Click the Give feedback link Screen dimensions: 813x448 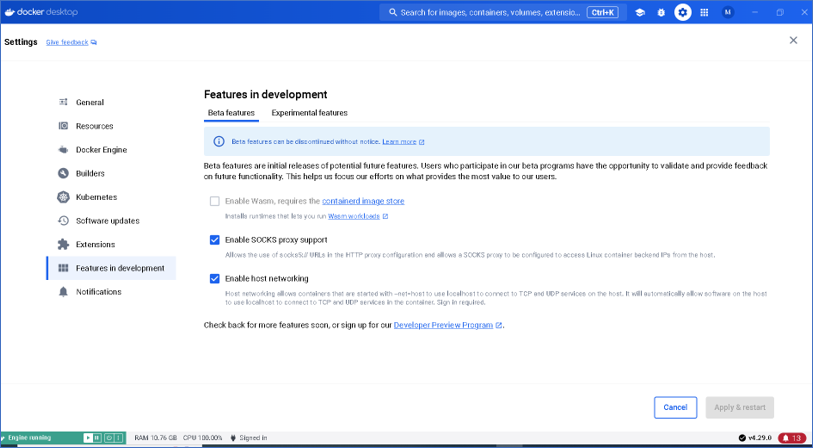(x=67, y=43)
